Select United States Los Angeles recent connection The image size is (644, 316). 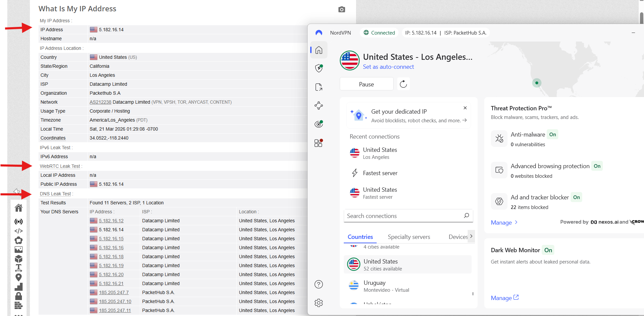pos(408,153)
